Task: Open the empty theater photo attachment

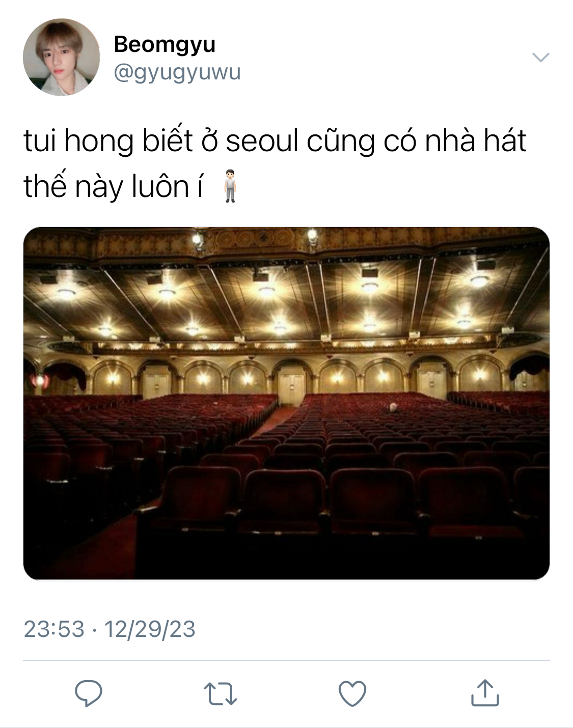Action: click(x=286, y=403)
